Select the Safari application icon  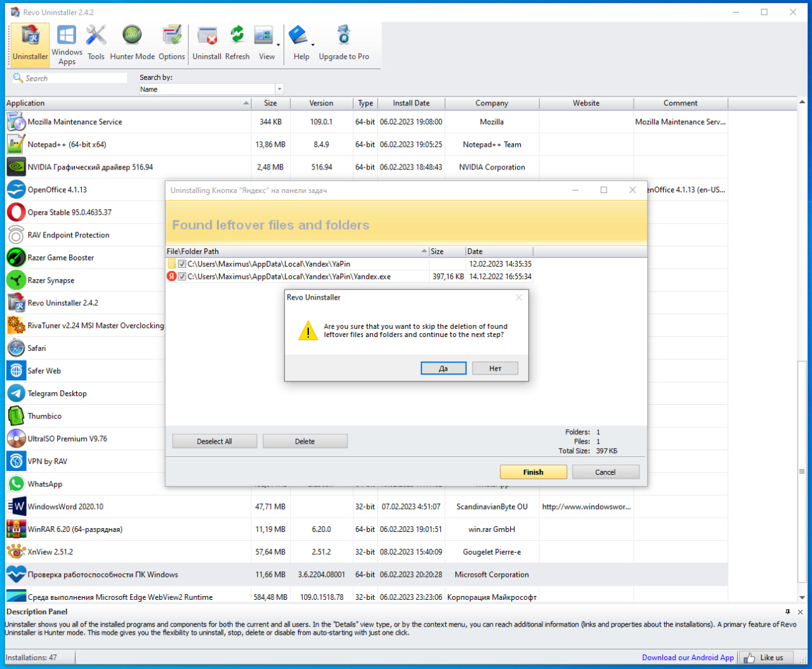(x=16, y=348)
